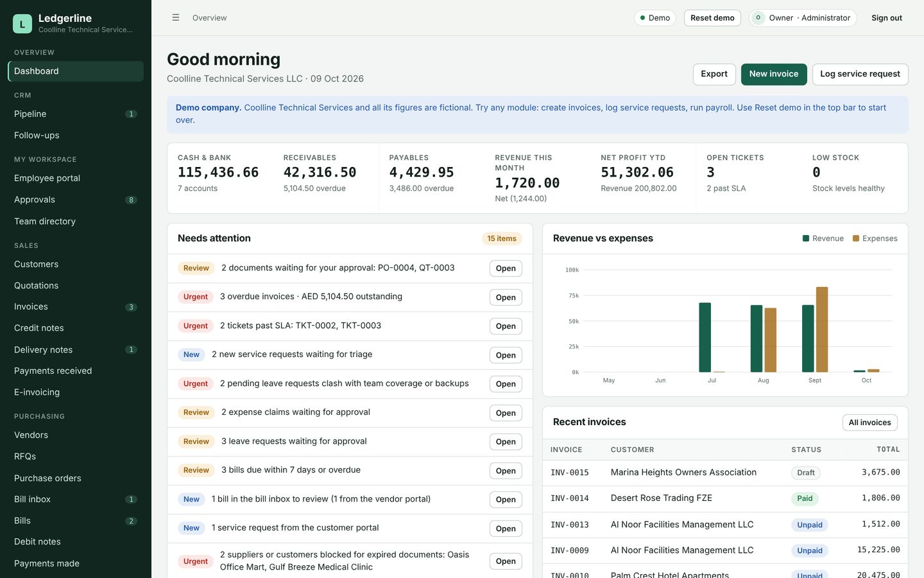The image size is (924, 578).
Task: Select Follow-ups in the sidebar
Action: click(76, 136)
